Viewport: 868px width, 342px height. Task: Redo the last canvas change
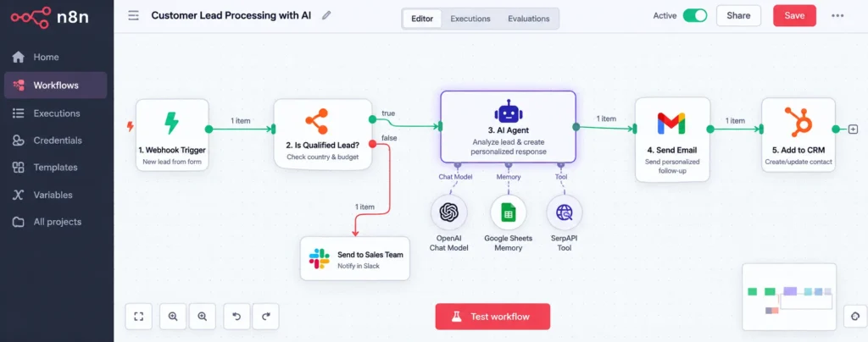tap(265, 317)
